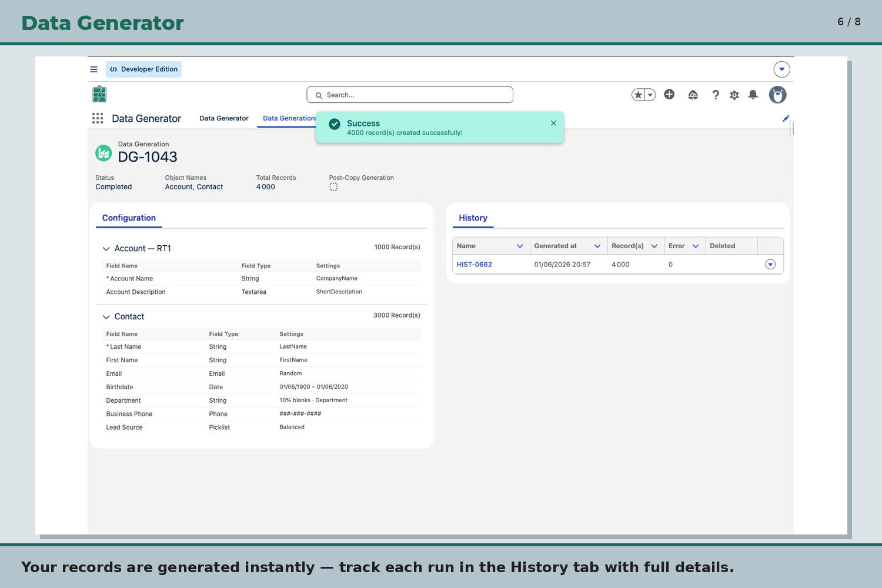Open the round dropdown at the top right
Image resolution: width=882 pixels, height=588 pixels.
tap(781, 69)
